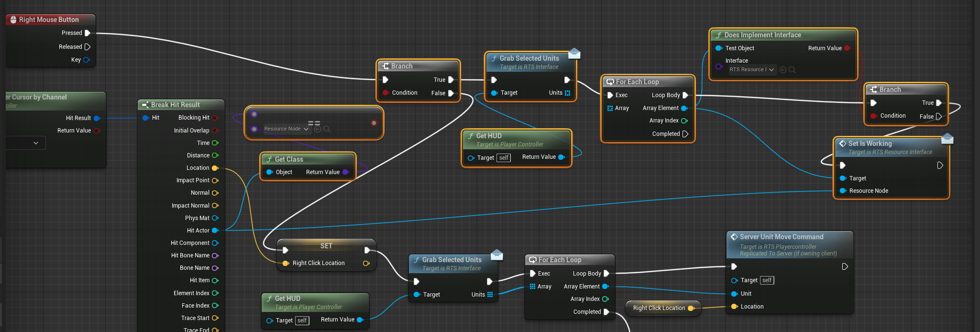Click the Impact Point output pin
Image resolution: width=980 pixels, height=332 pixels.
[215, 180]
